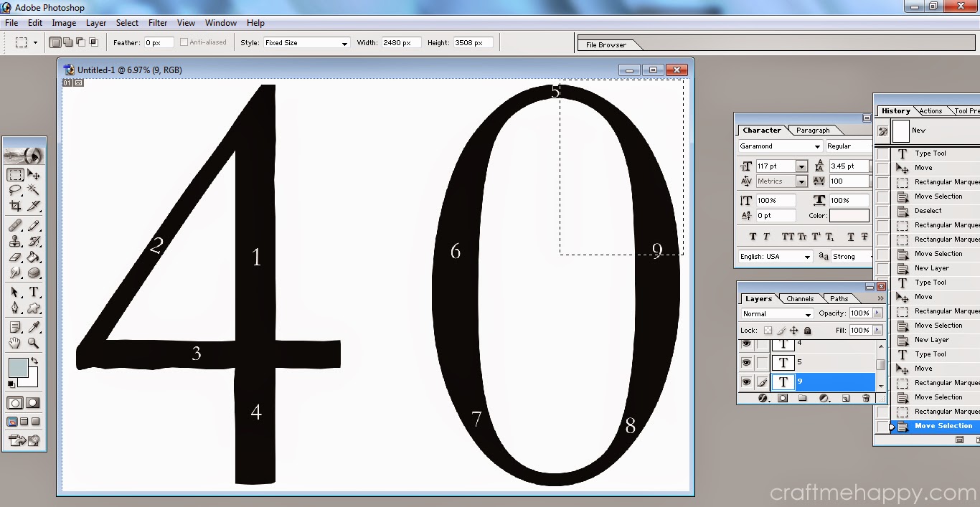
Task: Hide layer 9 with eye icon
Action: [746, 382]
